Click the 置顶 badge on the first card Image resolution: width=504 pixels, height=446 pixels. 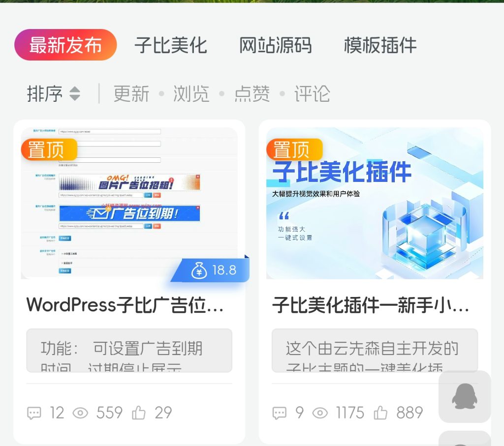pyautogui.click(x=49, y=150)
